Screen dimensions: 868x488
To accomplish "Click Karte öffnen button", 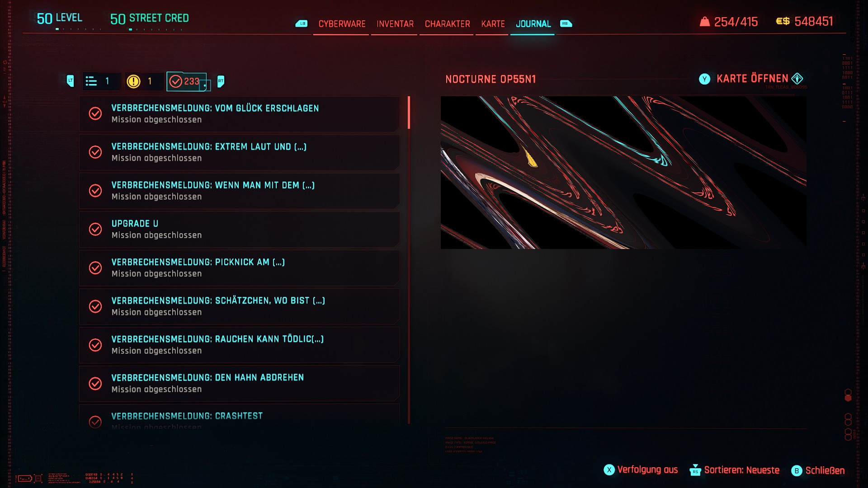I will point(752,79).
